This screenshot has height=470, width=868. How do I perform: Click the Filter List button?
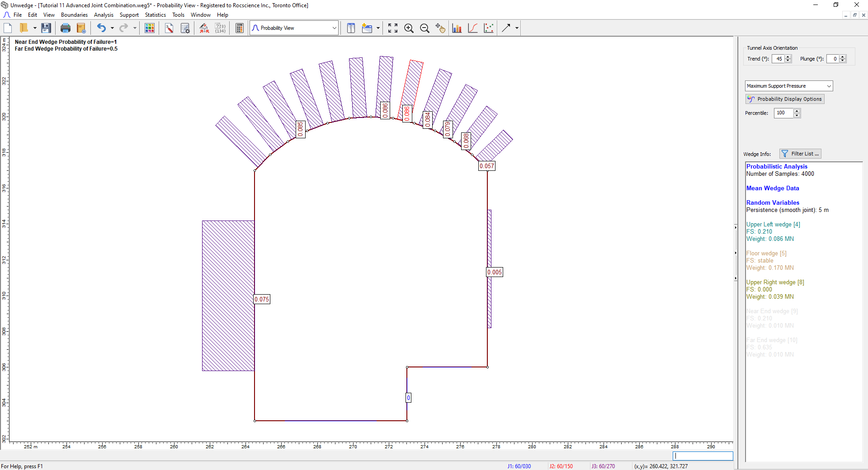[x=800, y=154]
